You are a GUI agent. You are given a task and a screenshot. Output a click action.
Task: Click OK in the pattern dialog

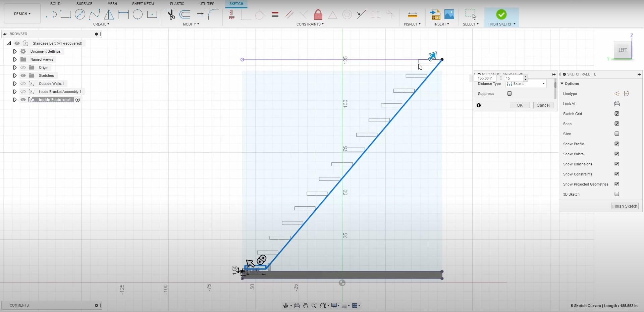(520, 105)
